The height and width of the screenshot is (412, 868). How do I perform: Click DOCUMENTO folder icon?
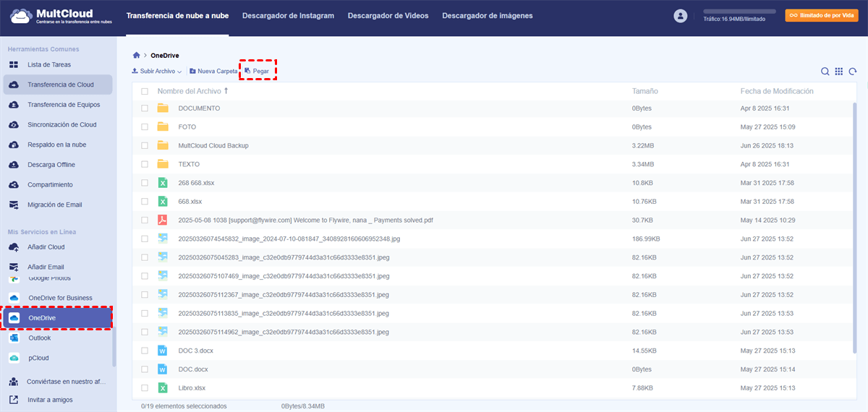[x=163, y=108]
